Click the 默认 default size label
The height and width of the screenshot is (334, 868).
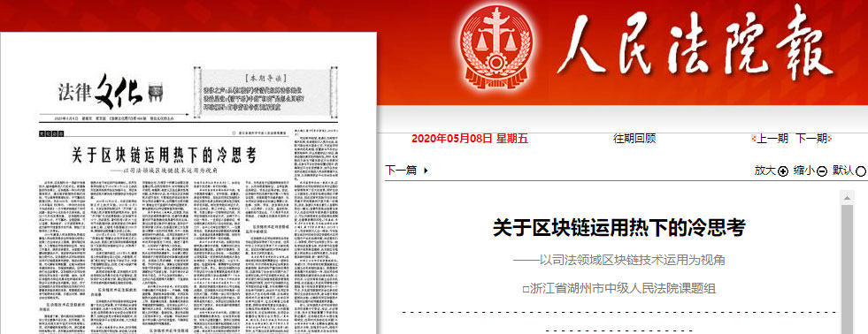point(843,171)
